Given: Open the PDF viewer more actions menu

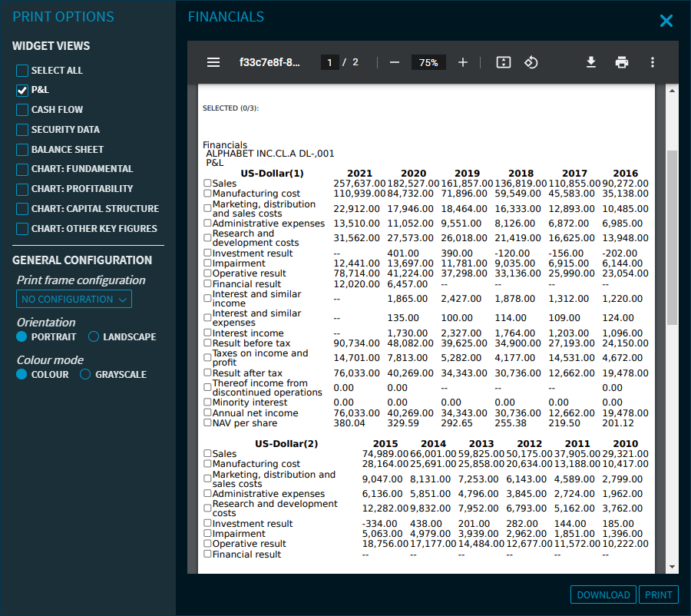Looking at the screenshot, I should pyautogui.click(x=652, y=62).
